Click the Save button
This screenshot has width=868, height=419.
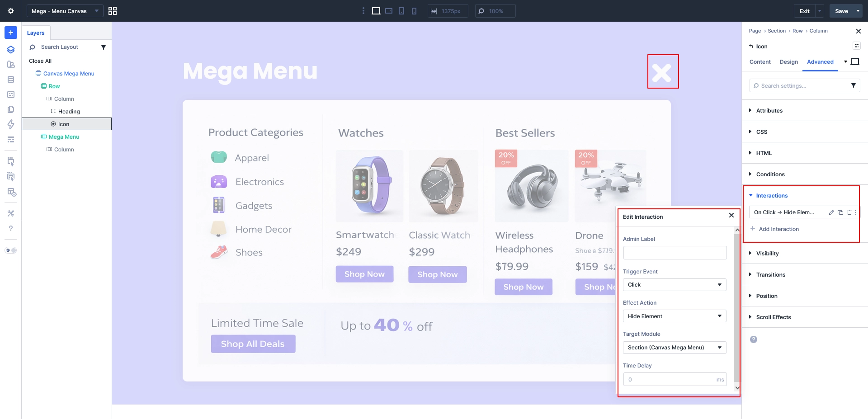(x=841, y=11)
